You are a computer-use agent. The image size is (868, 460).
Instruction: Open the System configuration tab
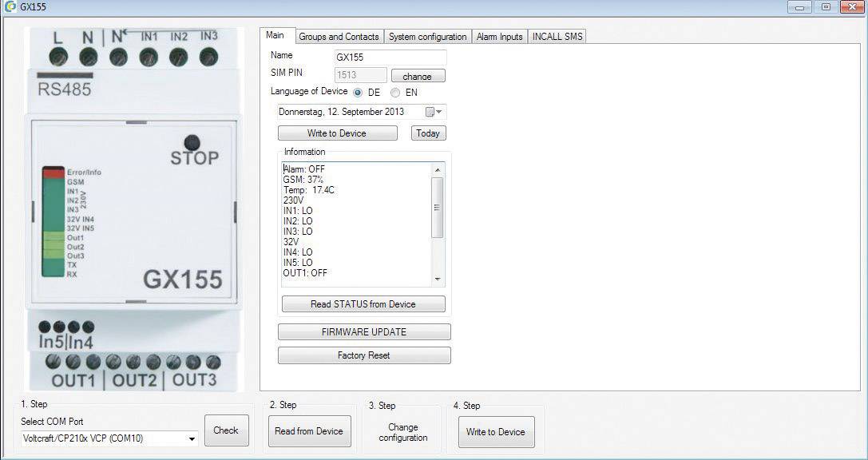point(427,37)
